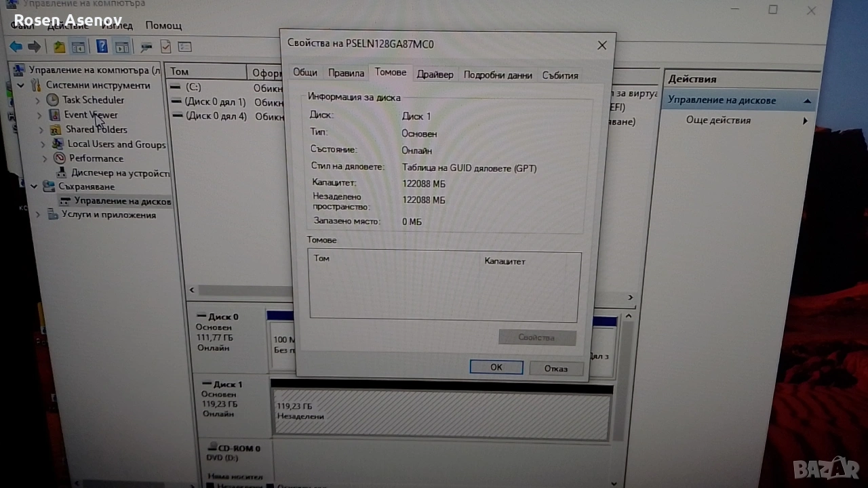Collapse the Управление на дискове actions section
The width and height of the screenshot is (868, 488).
point(807,101)
